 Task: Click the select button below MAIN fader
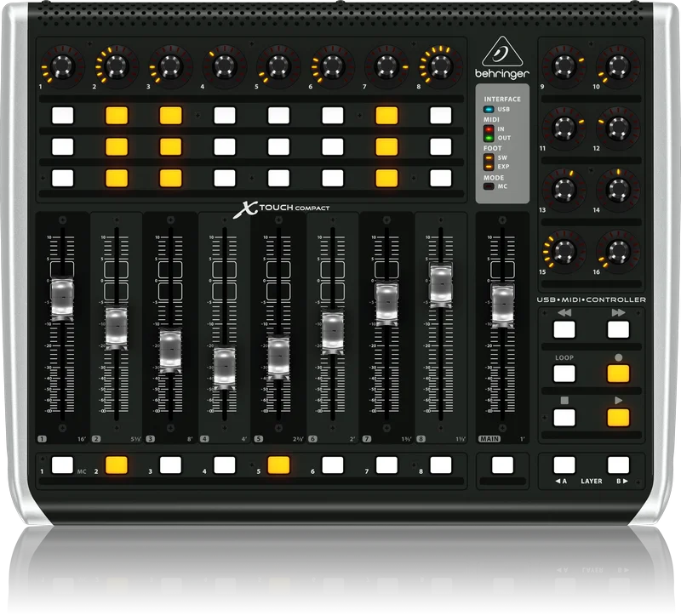point(502,465)
